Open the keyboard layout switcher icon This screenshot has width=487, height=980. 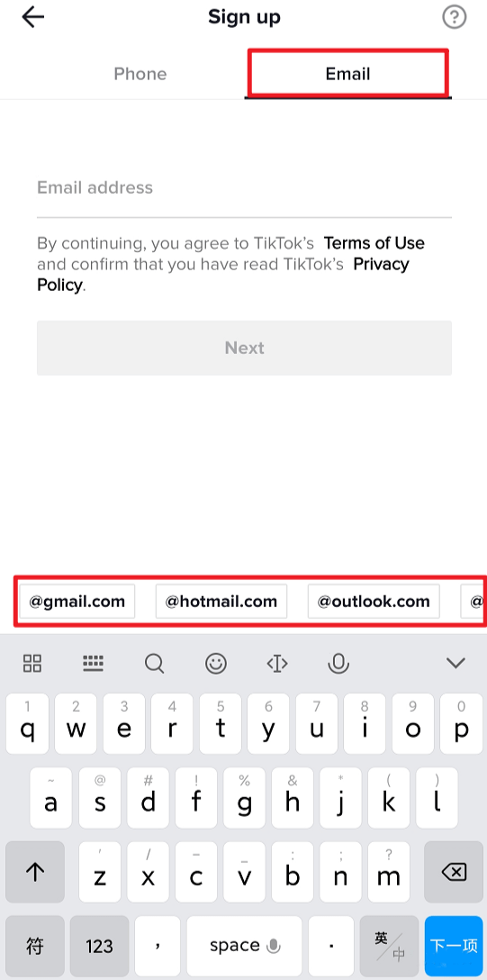tap(93, 663)
